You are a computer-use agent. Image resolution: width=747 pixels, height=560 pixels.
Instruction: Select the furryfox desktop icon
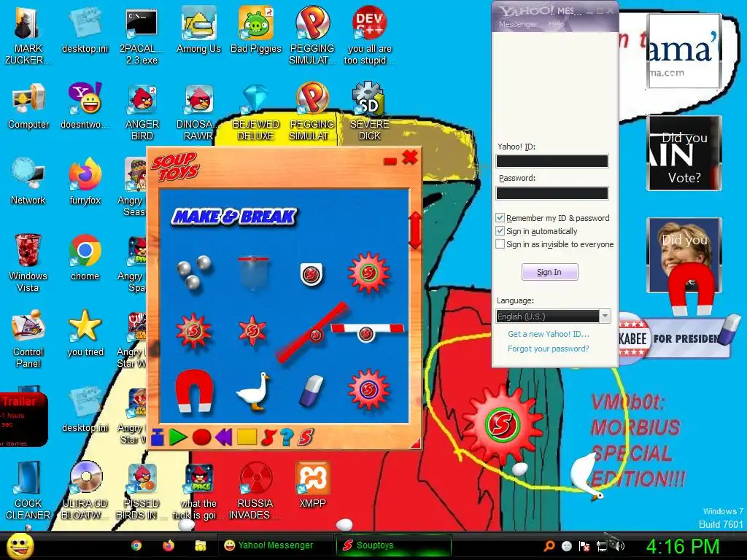coord(85,182)
